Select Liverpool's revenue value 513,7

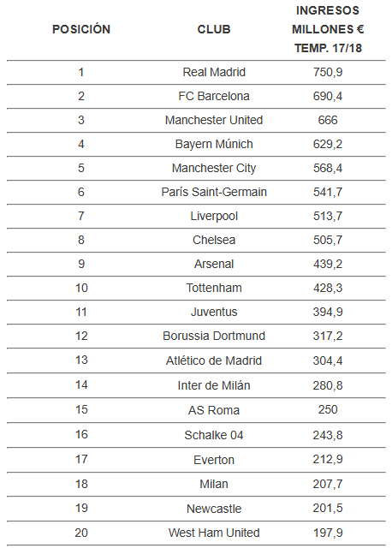tap(328, 216)
